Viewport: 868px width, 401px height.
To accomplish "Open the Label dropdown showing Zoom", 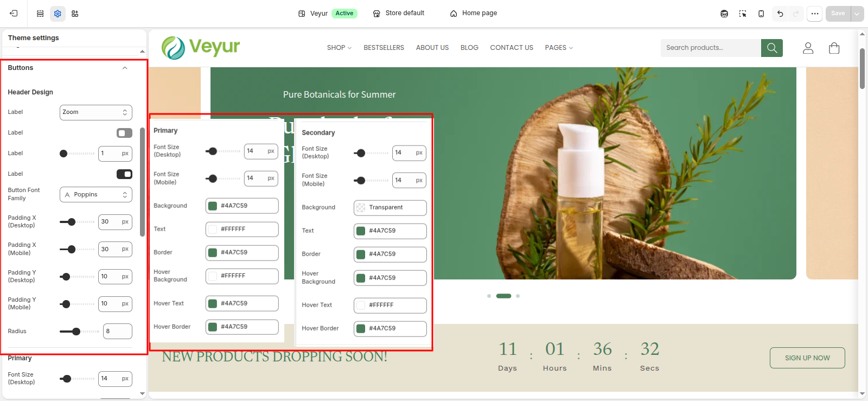I will [x=95, y=112].
